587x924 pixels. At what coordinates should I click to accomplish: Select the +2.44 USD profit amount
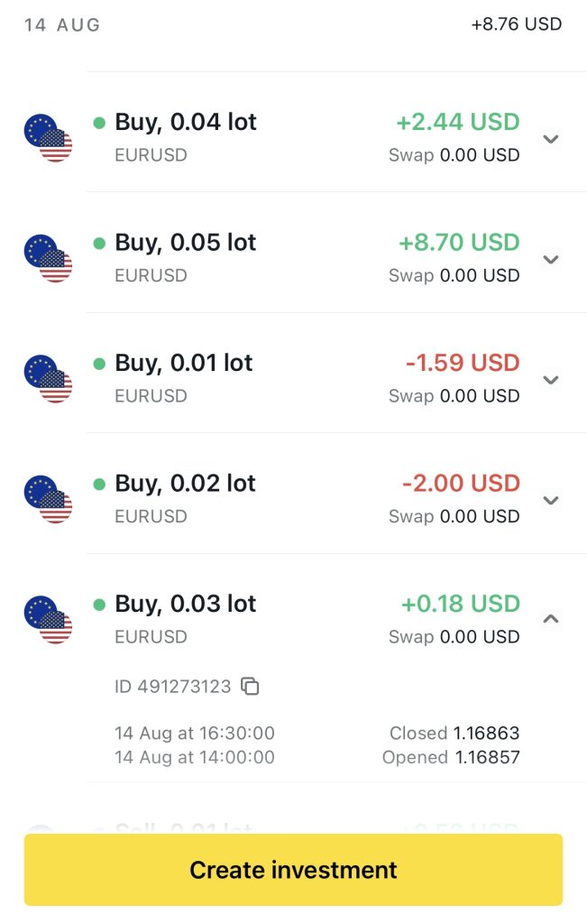pyautogui.click(x=458, y=122)
